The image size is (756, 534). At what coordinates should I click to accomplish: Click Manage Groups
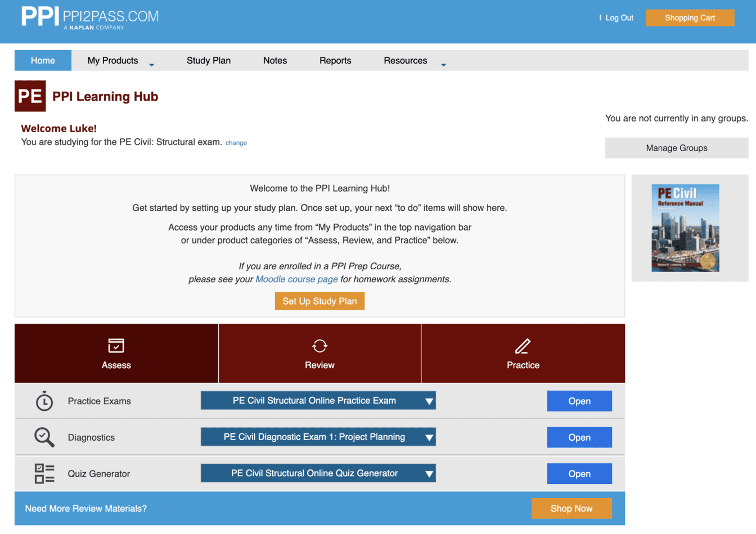(x=677, y=148)
